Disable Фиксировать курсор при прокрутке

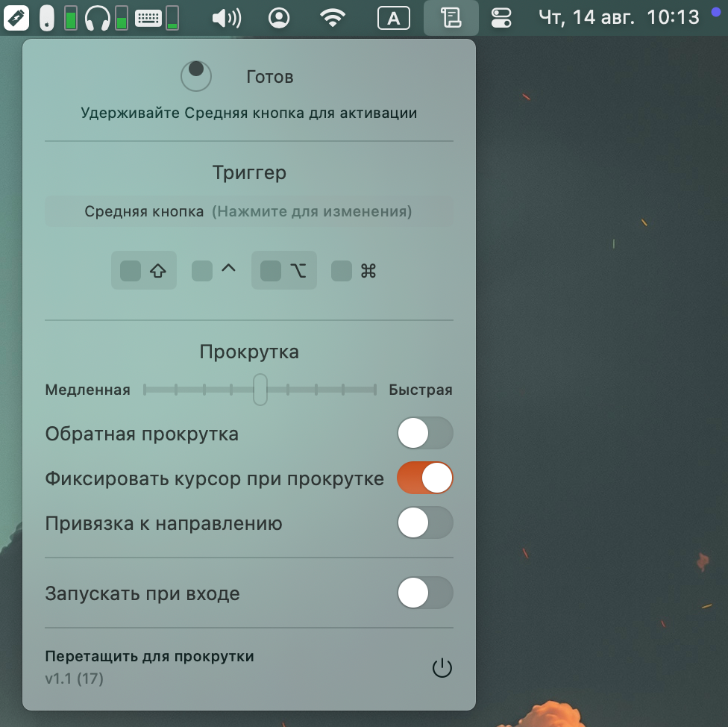(424, 478)
